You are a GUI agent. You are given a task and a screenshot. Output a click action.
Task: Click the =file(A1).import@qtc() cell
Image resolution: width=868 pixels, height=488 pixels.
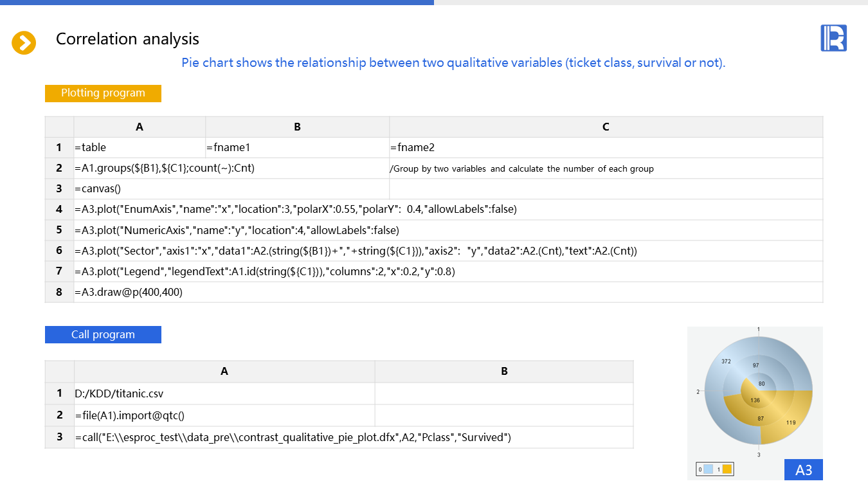point(224,415)
